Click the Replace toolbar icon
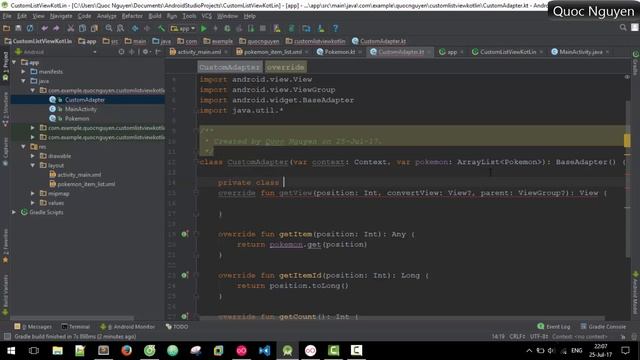 coord(120,28)
